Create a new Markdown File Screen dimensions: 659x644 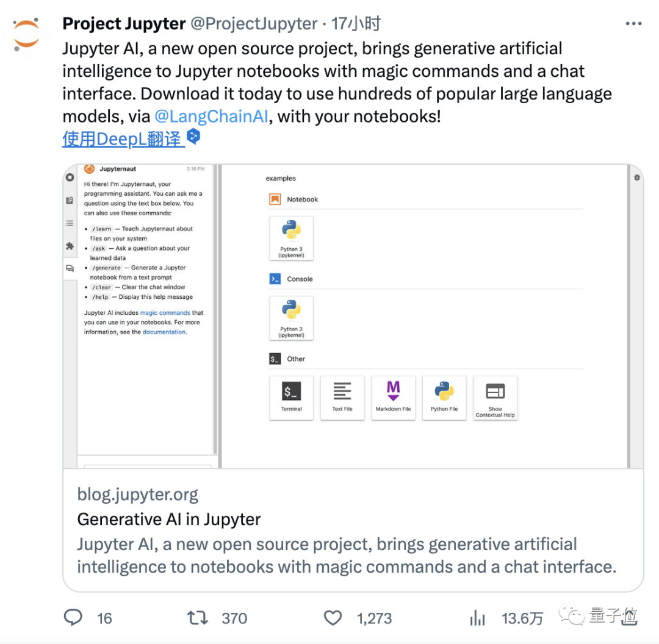point(393,398)
